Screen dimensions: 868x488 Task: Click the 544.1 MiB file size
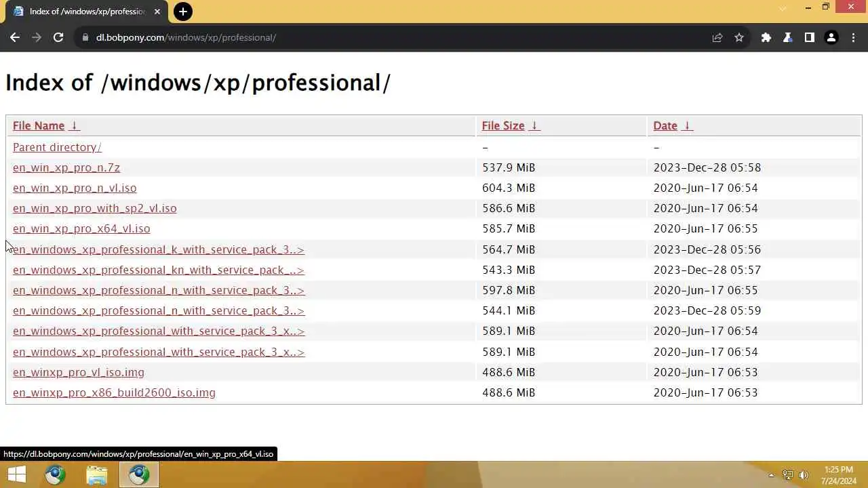click(x=509, y=310)
